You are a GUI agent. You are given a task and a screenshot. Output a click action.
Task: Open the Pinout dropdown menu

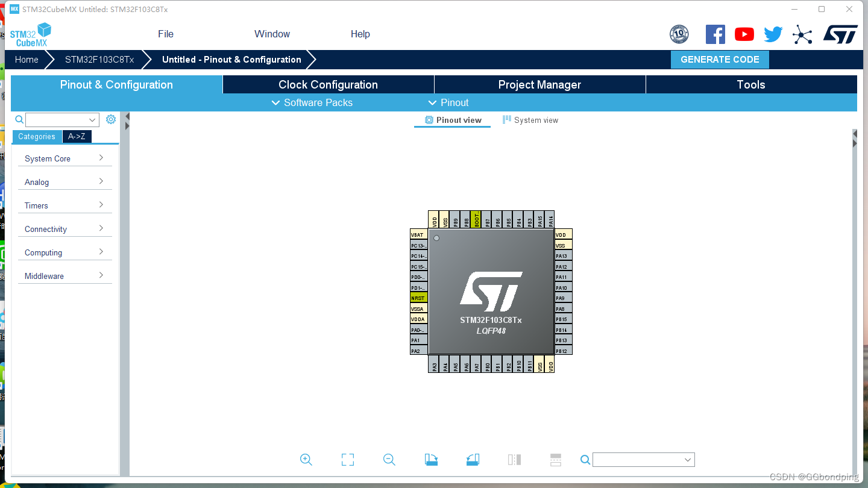[x=448, y=102]
